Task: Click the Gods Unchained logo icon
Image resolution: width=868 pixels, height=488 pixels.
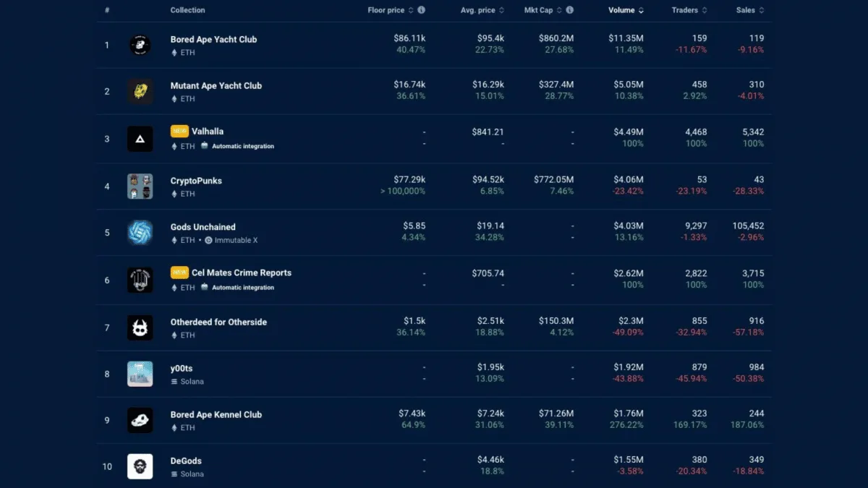Action: (140, 233)
